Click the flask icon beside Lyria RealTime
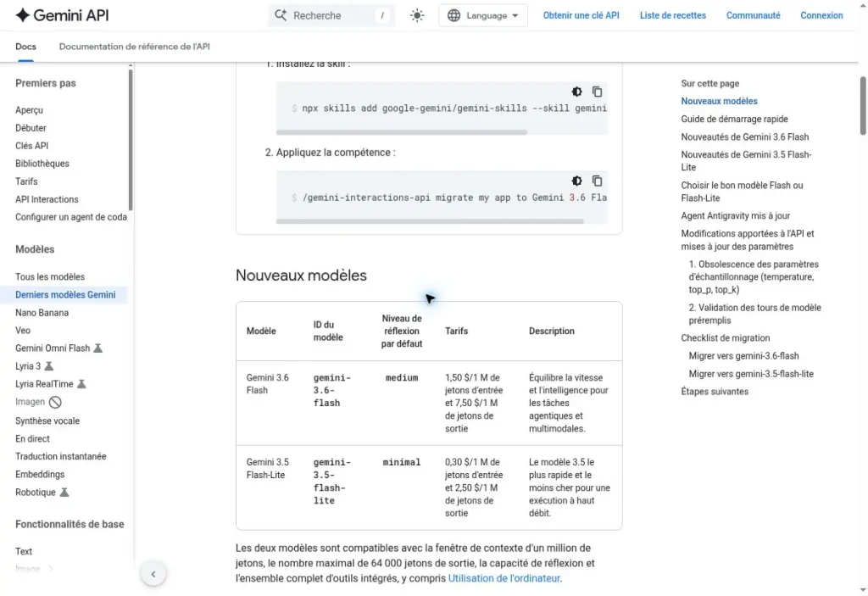The height and width of the screenshot is (596, 868). pos(81,384)
